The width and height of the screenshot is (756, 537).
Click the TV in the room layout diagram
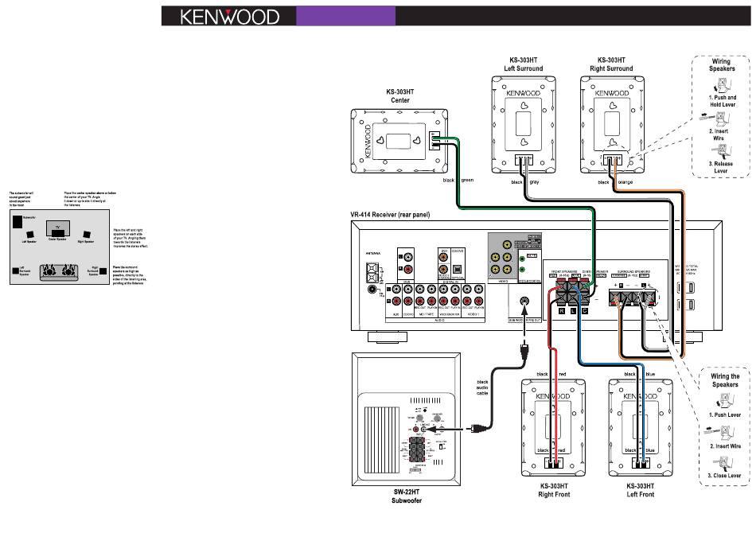point(58,228)
